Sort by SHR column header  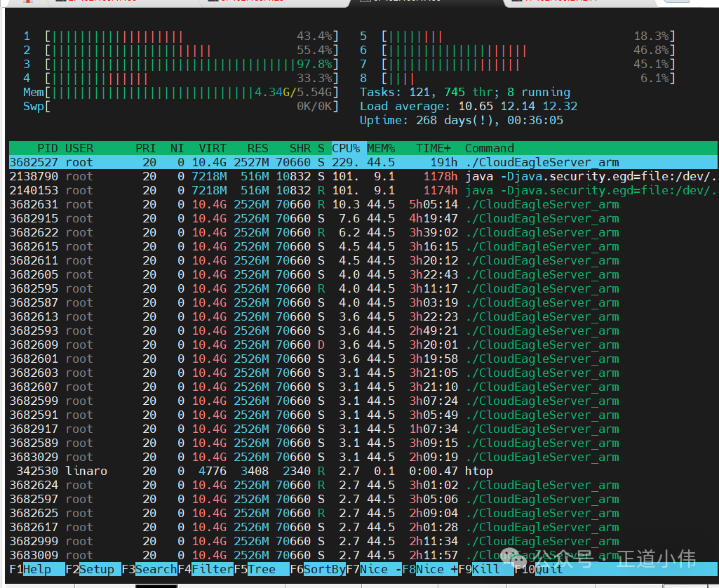300,148
